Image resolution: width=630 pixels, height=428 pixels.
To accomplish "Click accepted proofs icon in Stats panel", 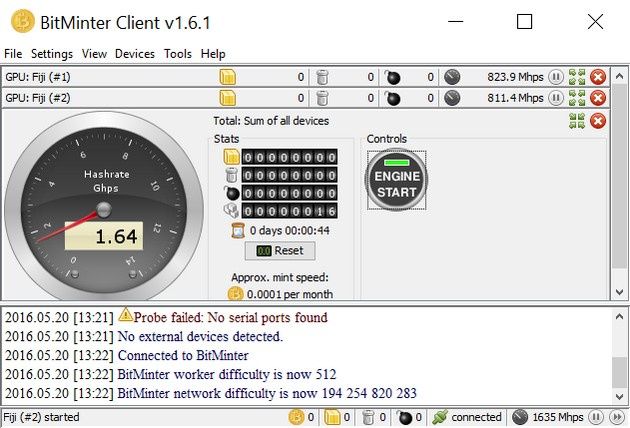I will click(x=231, y=157).
